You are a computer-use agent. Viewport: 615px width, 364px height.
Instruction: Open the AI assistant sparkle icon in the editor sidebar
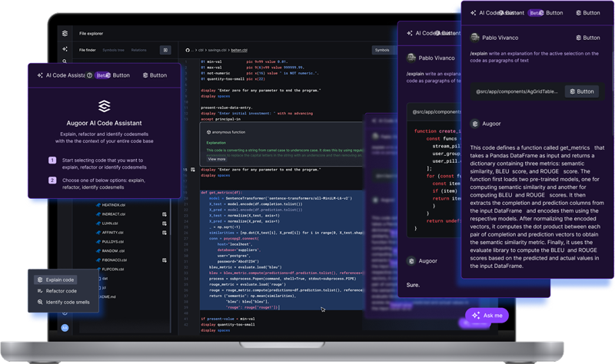coord(65,49)
